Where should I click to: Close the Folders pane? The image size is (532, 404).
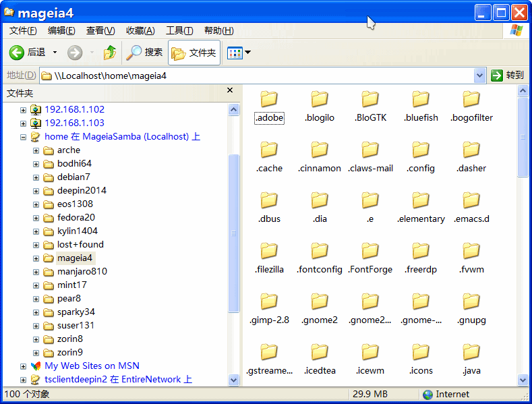pyautogui.click(x=230, y=90)
